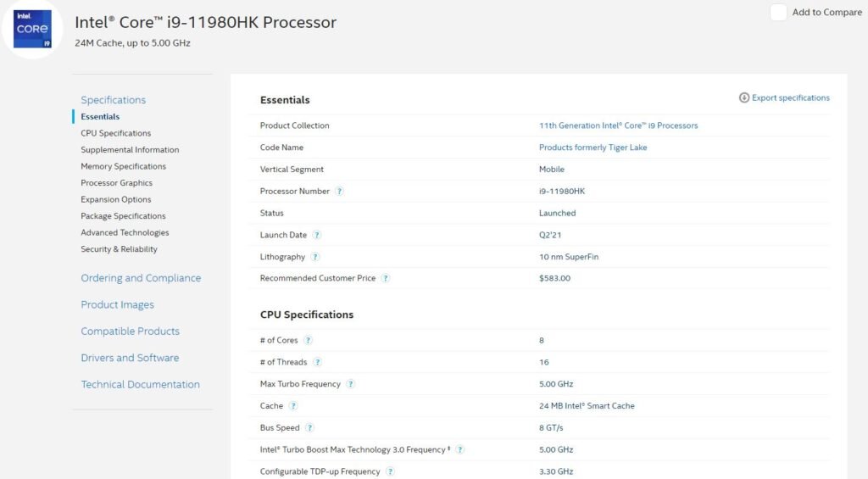The height and width of the screenshot is (479, 868).
Task: Show help for Bus Speed
Action: click(x=309, y=427)
